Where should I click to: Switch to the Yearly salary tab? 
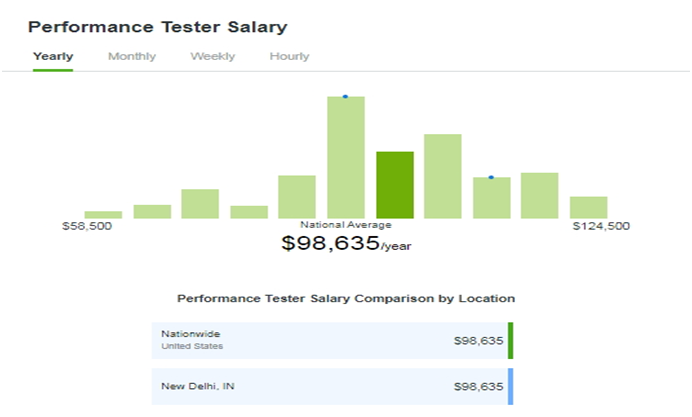(53, 56)
